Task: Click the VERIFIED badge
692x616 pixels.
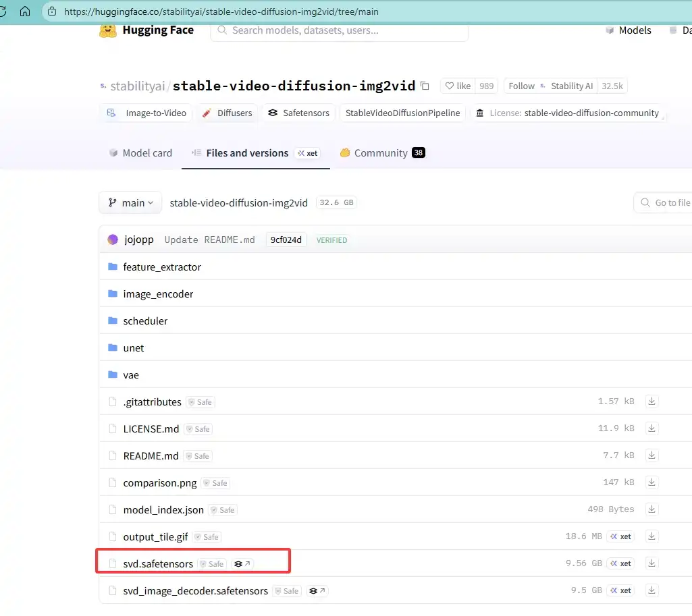Action: [331, 240]
